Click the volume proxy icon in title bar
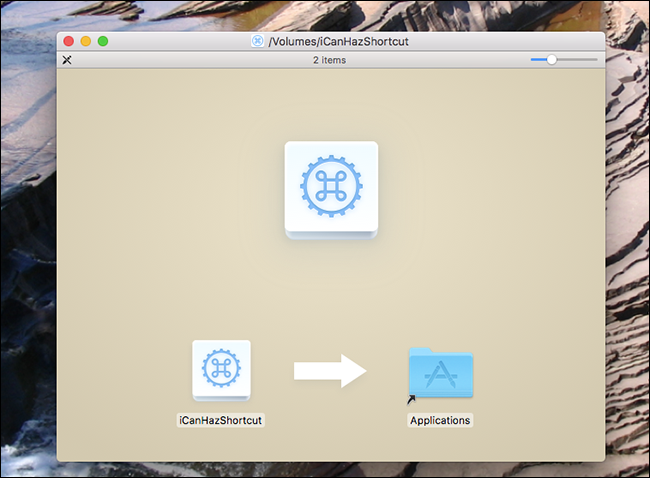 [257, 41]
